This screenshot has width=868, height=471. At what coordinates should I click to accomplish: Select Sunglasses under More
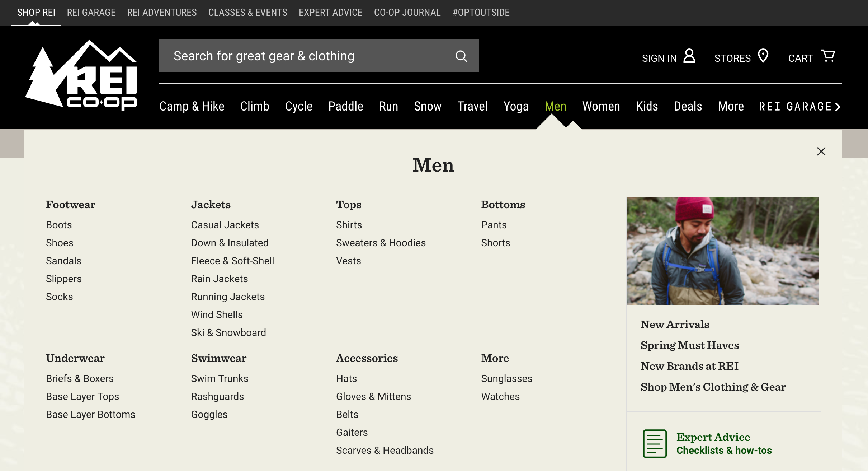pos(506,379)
